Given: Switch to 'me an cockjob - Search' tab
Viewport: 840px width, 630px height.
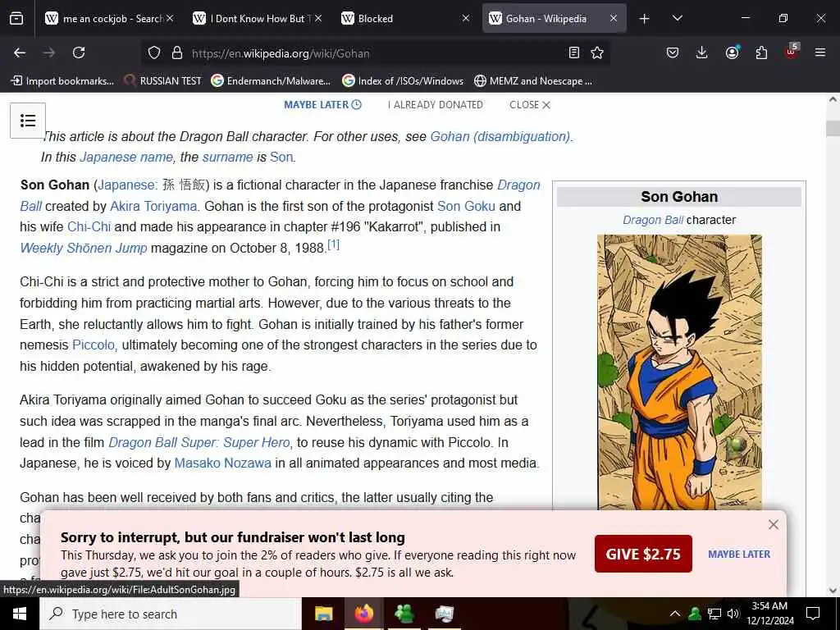Looking at the screenshot, I should [x=109, y=19].
